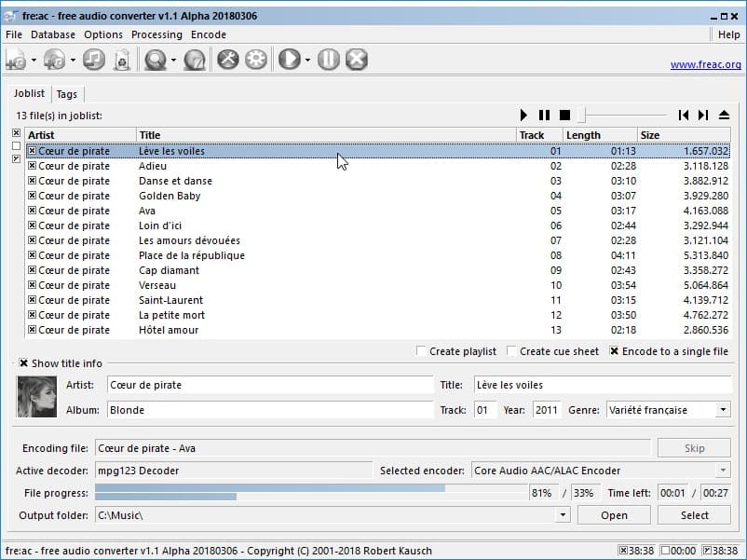This screenshot has height=560, width=747.
Task: Open the encoder configuration gear icon
Action: [x=255, y=60]
